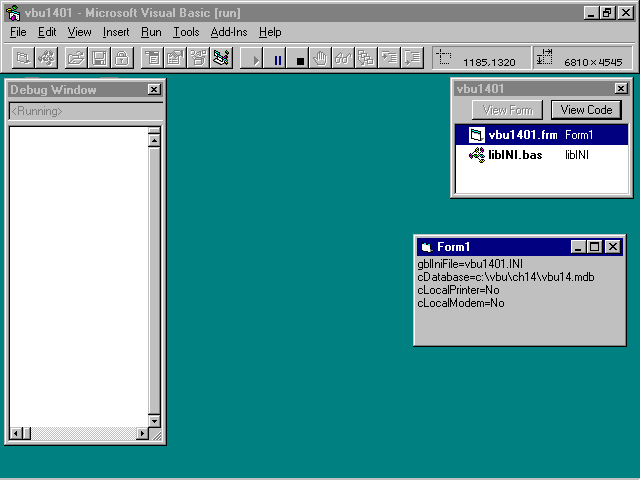Open the Run menu
The height and width of the screenshot is (480, 640).
coord(151,32)
